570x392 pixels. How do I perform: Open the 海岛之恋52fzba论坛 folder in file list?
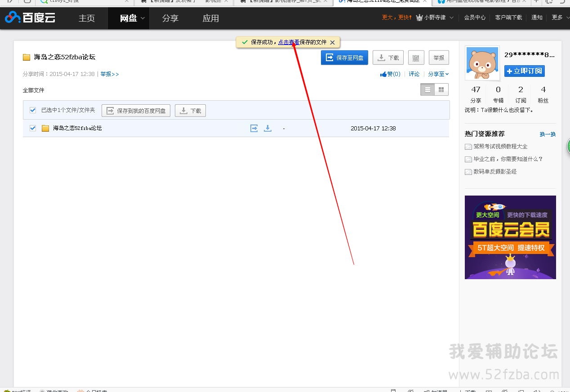click(77, 128)
